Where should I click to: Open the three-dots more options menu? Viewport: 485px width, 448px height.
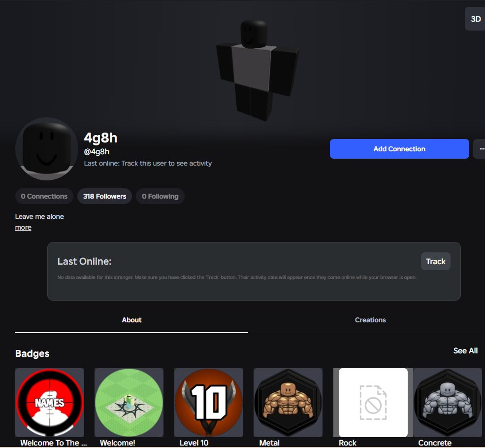(x=481, y=149)
